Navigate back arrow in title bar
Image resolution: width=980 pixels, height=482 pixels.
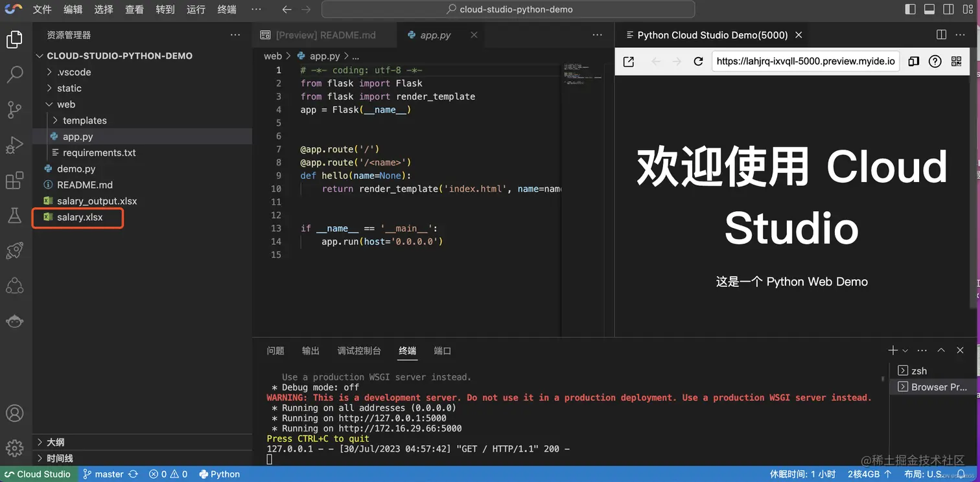(x=286, y=9)
